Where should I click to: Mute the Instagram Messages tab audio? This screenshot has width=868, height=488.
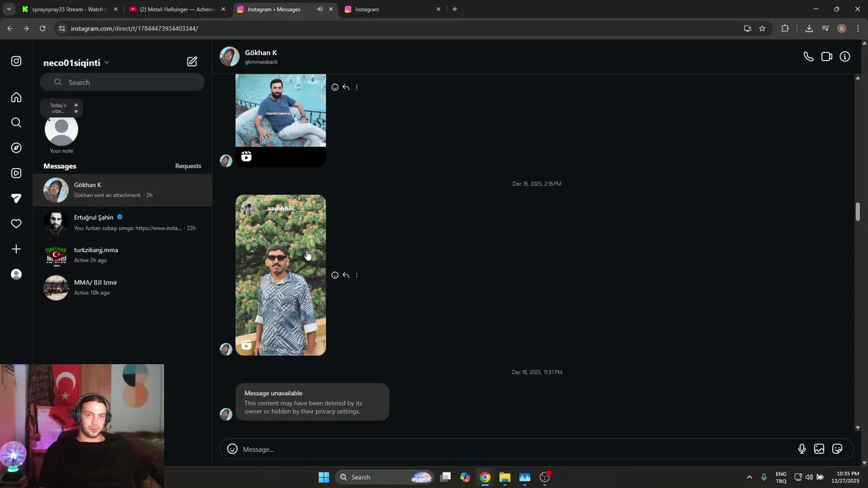click(319, 9)
